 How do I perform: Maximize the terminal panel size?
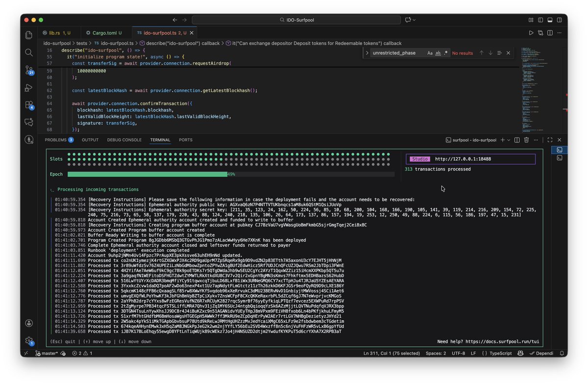click(550, 140)
